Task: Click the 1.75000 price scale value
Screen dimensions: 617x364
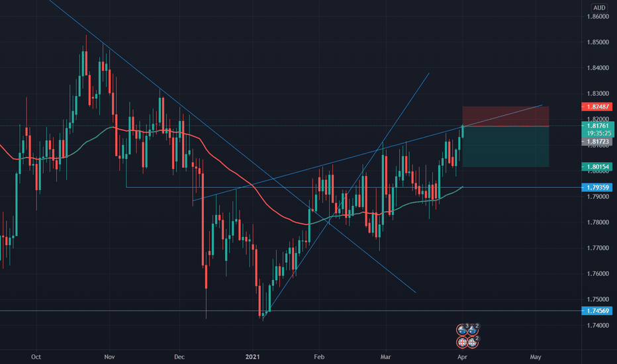Action: click(598, 299)
